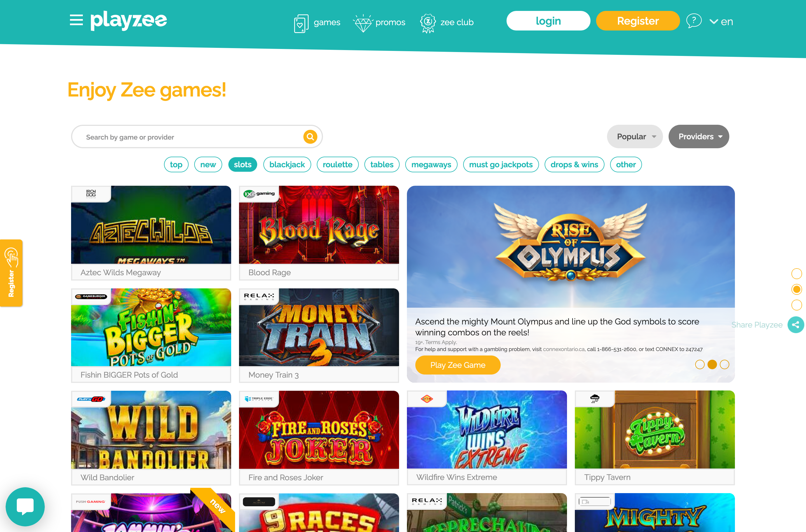Viewport: 806px width, 532px height.
Task: Select the first banner carousel dot
Action: coord(700,364)
